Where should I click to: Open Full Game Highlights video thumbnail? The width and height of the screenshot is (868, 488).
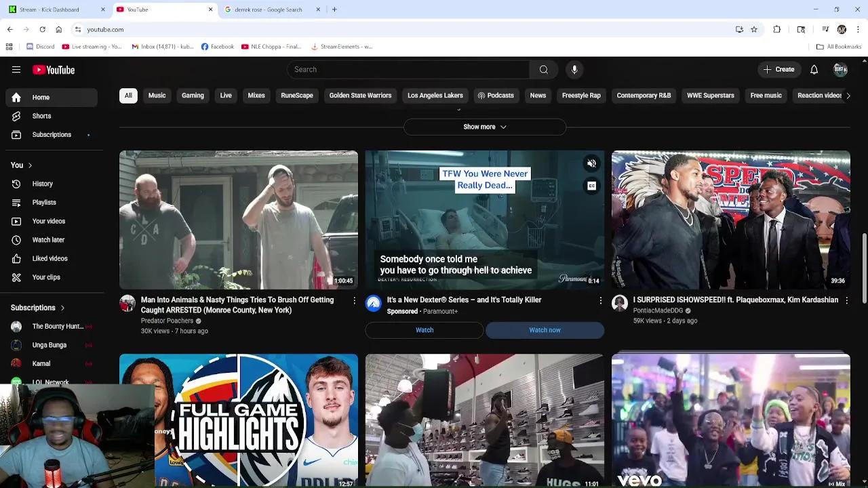click(x=239, y=420)
